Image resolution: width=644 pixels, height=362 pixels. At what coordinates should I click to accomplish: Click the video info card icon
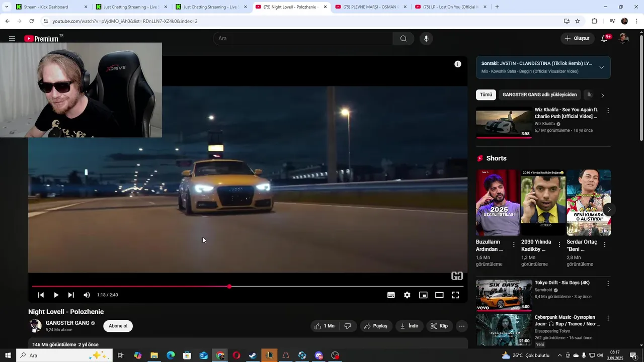coord(458,64)
